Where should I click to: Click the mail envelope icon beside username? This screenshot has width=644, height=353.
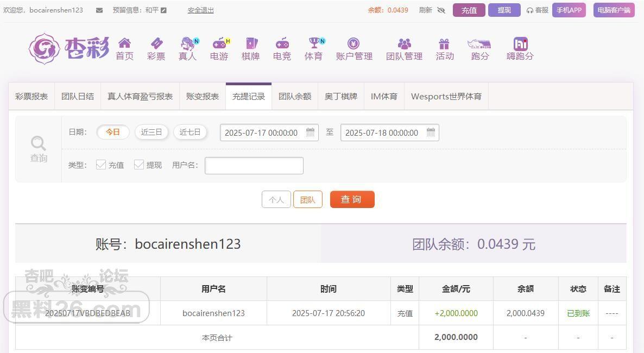coord(99,10)
